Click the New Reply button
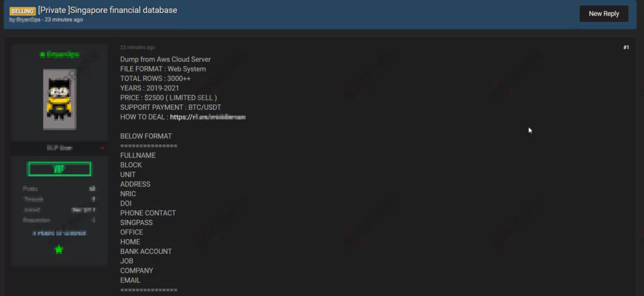Viewport: 644px width, 296px height. point(604,14)
